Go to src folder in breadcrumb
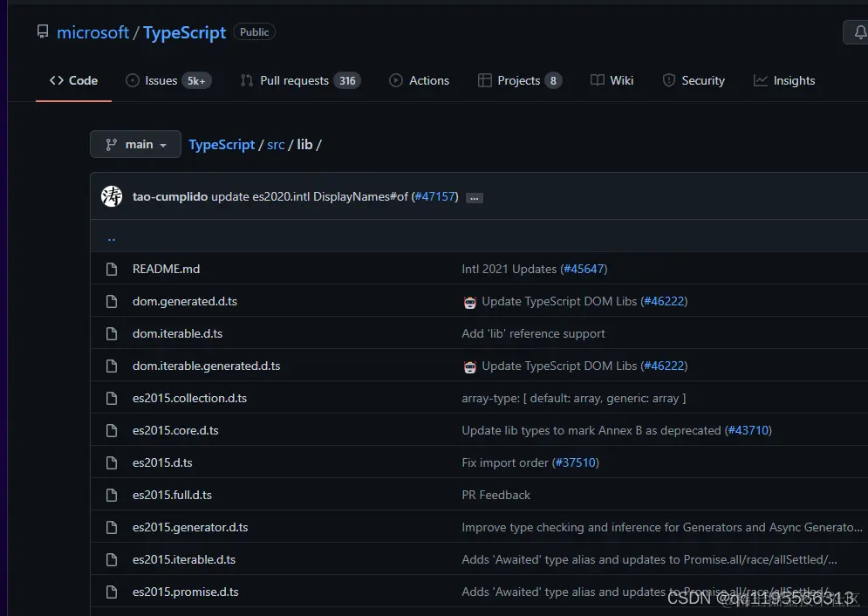This screenshot has height=616, width=868. (276, 145)
